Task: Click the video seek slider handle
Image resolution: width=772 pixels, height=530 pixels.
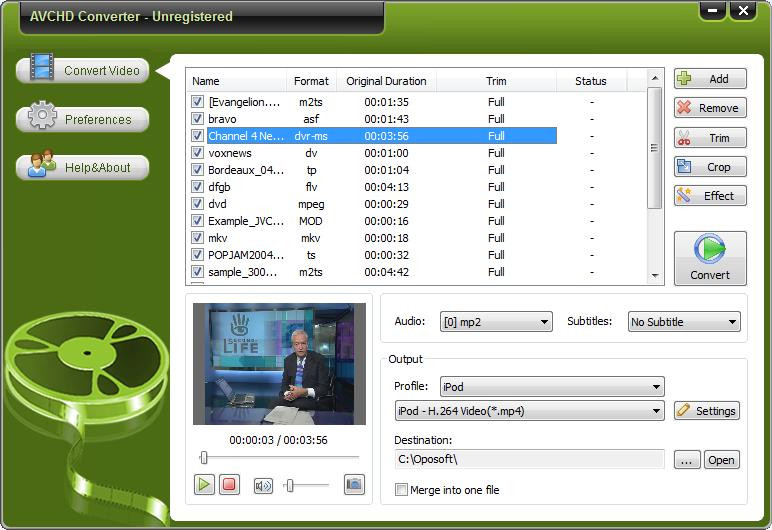Action: (204, 458)
